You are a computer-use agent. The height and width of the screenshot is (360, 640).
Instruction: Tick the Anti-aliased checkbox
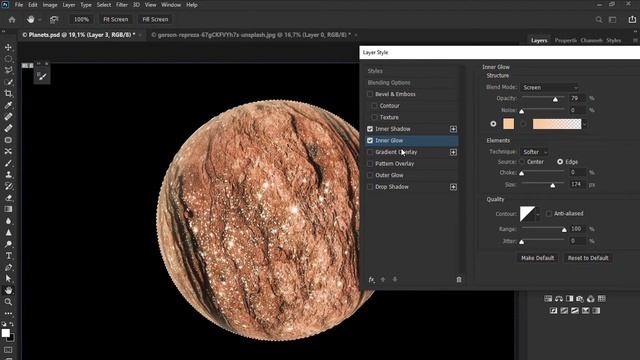coord(549,213)
